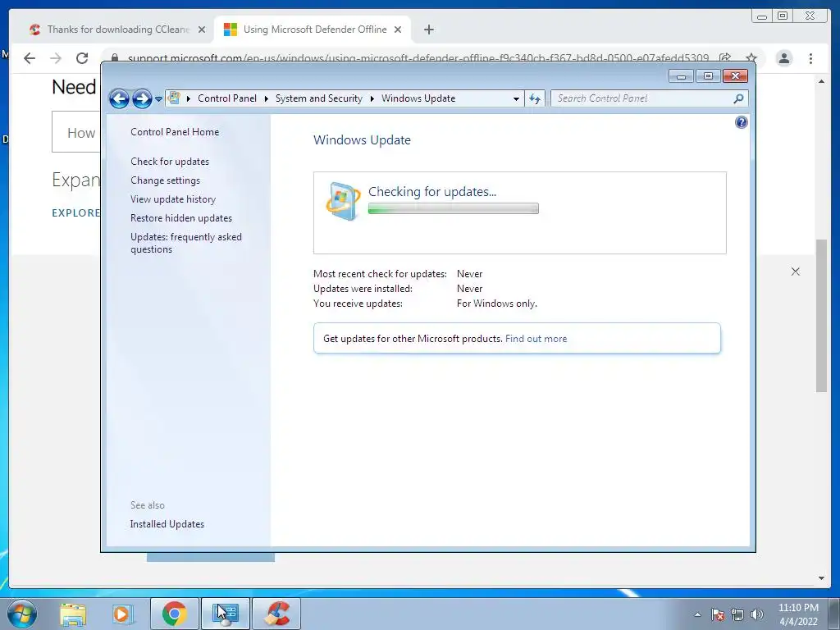This screenshot has height=630, width=840.
Task: Show hidden tray icons arrow
Action: pos(697,615)
